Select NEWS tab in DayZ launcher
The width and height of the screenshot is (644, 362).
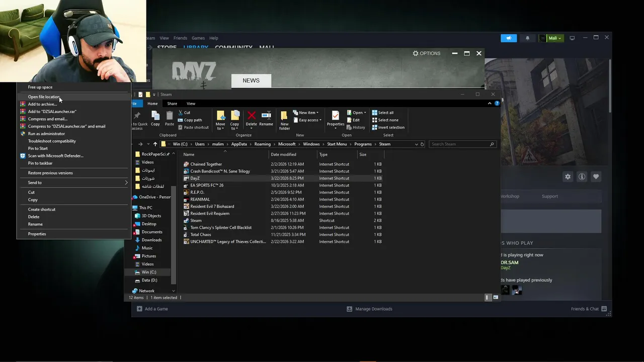[251, 80]
